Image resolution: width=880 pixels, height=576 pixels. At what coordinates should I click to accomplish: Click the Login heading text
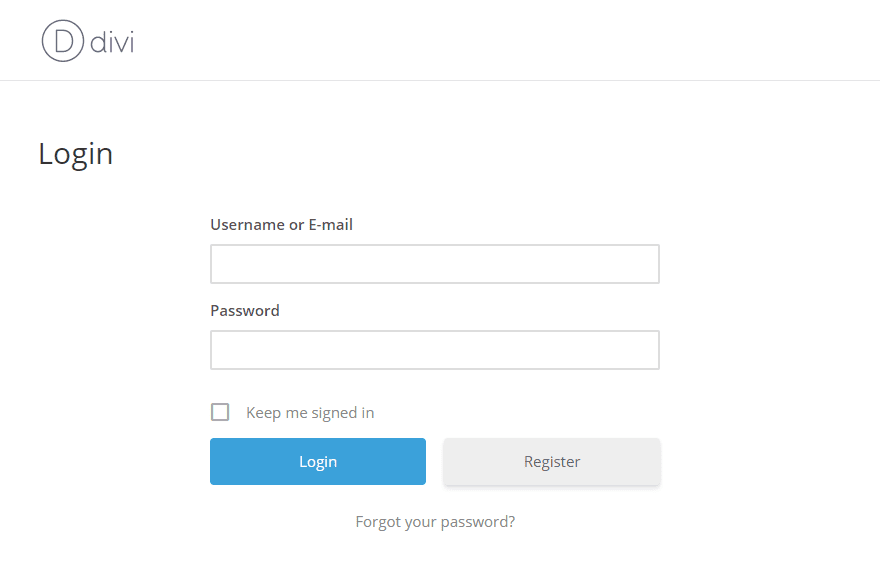click(x=75, y=153)
